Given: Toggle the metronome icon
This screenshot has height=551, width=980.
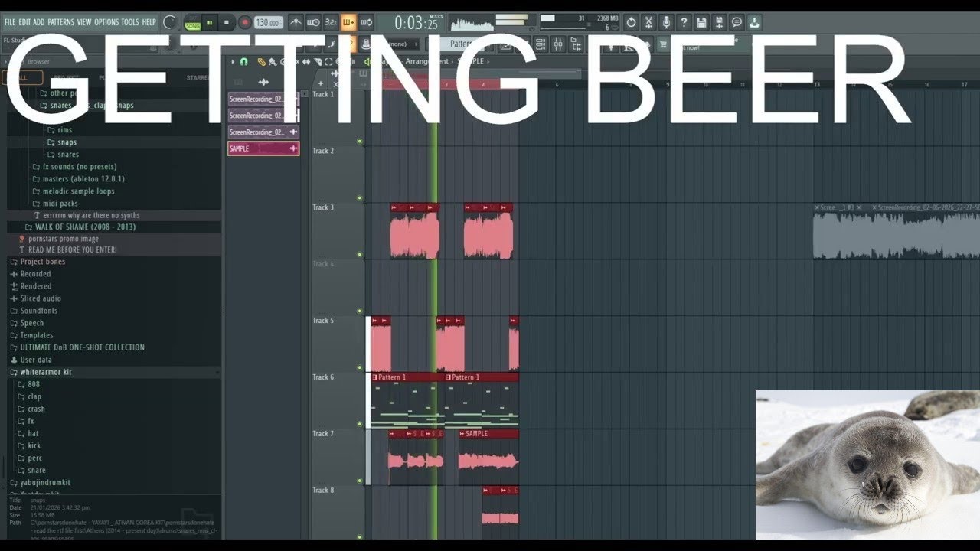Looking at the screenshot, I should 296,22.
